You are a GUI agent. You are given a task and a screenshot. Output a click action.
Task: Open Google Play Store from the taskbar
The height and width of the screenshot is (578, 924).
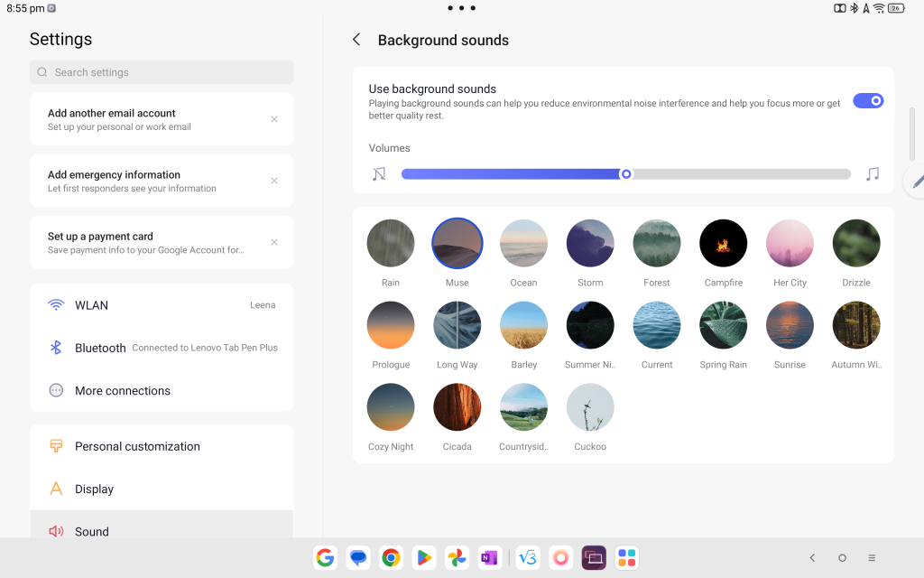pos(423,558)
